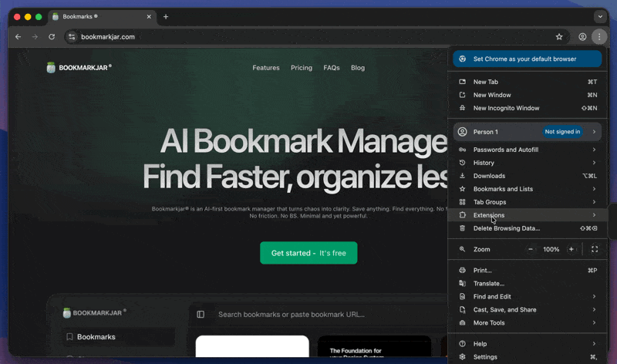
Task: Expand Bookmarks and Lists submenu arrow
Action: pos(594,189)
